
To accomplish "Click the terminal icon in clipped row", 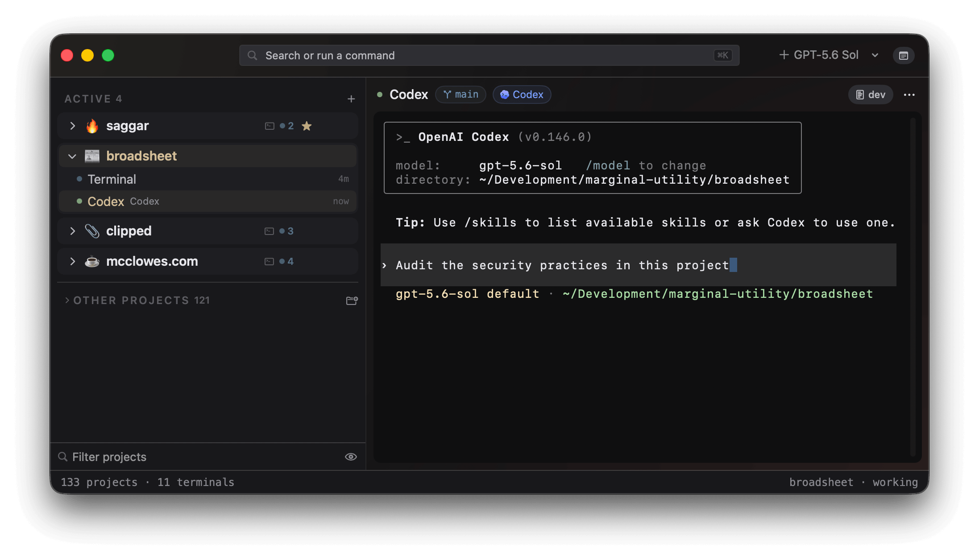I will click(x=269, y=231).
